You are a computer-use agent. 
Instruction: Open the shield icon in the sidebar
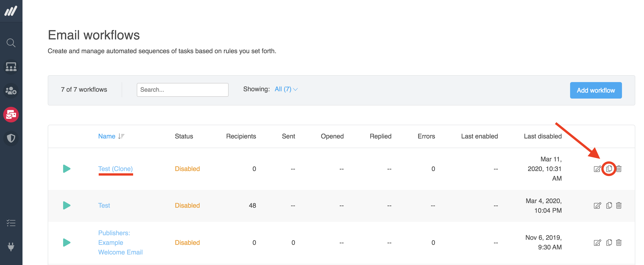(x=11, y=138)
